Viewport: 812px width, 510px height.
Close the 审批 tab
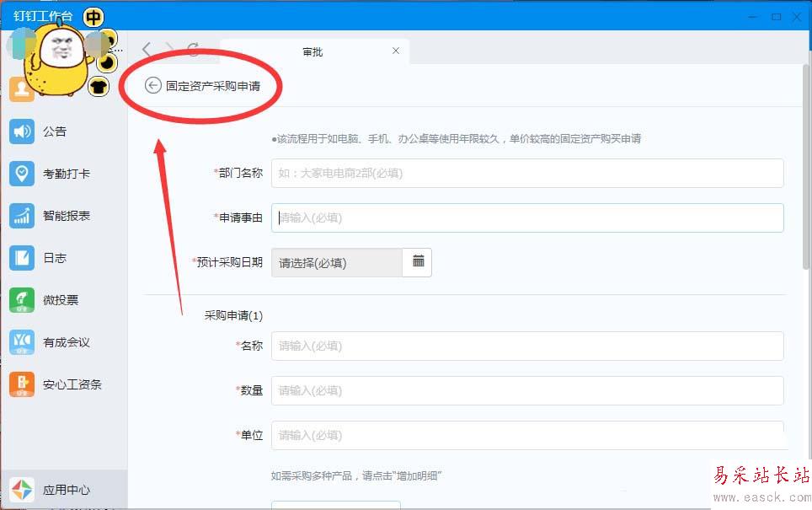[x=396, y=51]
